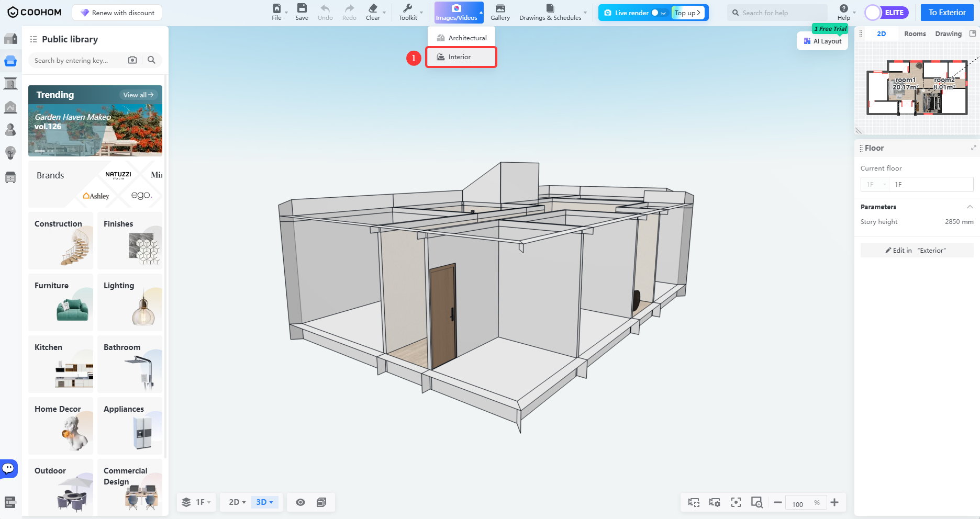
Task: Click the library search magnifier icon
Action: [x=151, y=60]
